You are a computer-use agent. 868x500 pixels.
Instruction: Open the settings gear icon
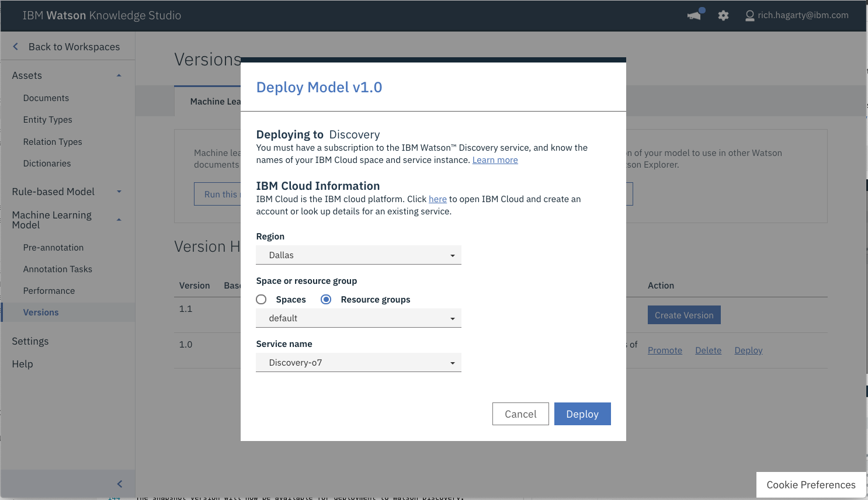pyautogui.click(x=723, y=16)
